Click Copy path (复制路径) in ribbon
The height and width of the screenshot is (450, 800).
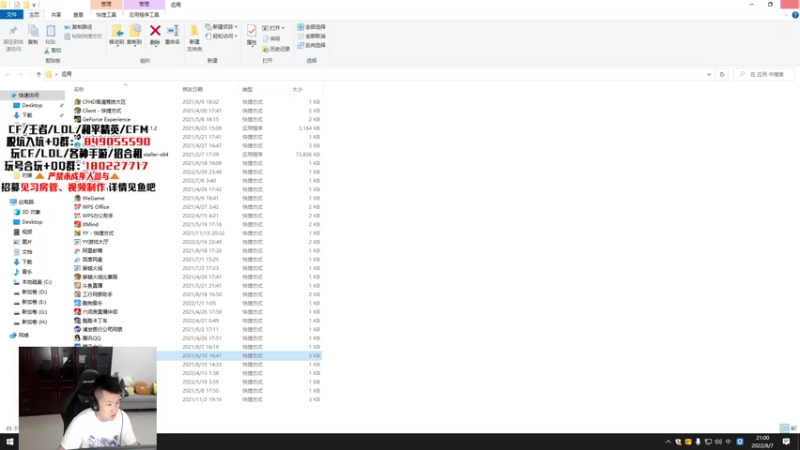(79, 27)
